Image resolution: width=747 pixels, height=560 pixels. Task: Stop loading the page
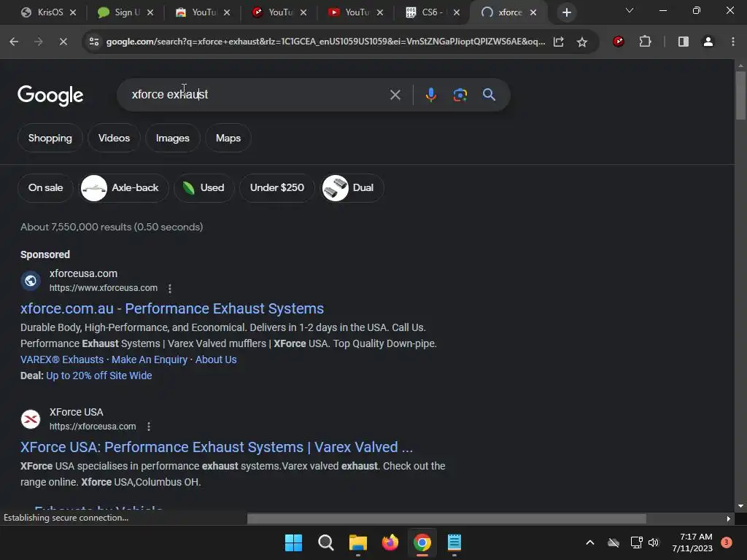[63, 42]
